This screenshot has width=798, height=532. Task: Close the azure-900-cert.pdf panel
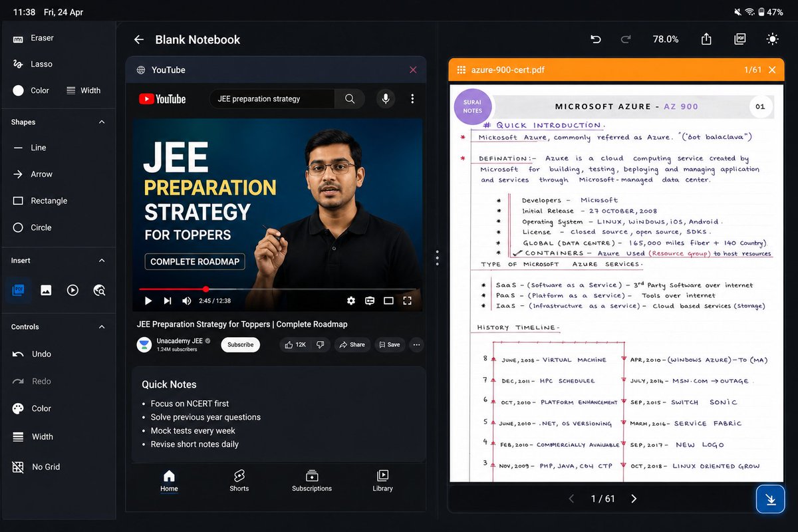(x=772, y=70)
